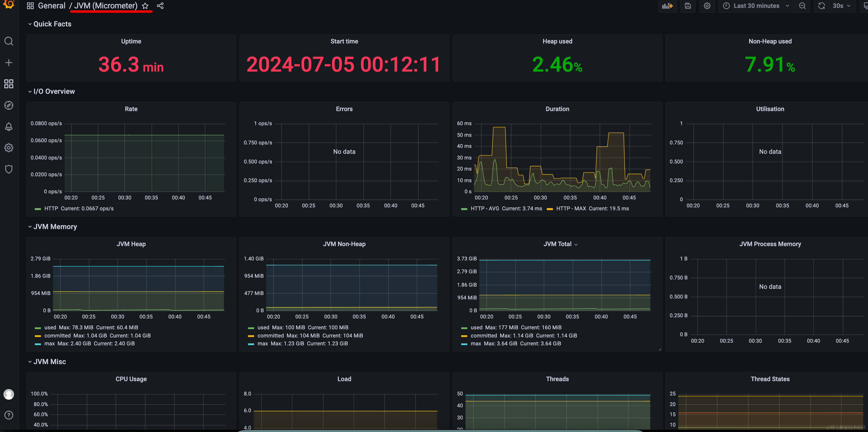Viewport: 868px width, 432px height.
Task: Open the Last 30 minutes time picker
Action: pos(756,6)
